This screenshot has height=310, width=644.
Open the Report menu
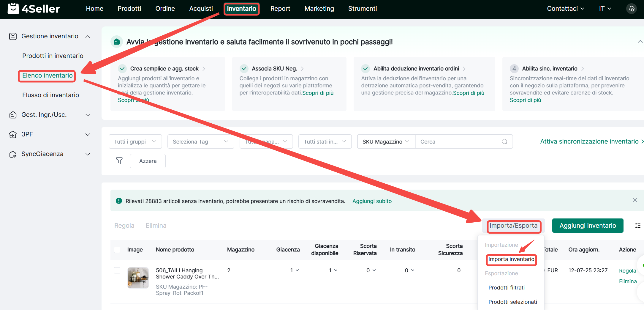click(280, 9)
